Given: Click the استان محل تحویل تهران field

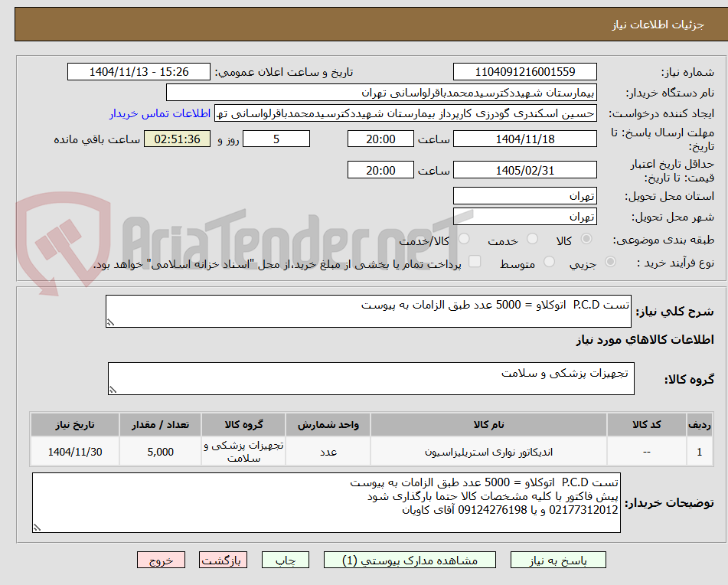Looking at the screenshot, I should 524,196.
